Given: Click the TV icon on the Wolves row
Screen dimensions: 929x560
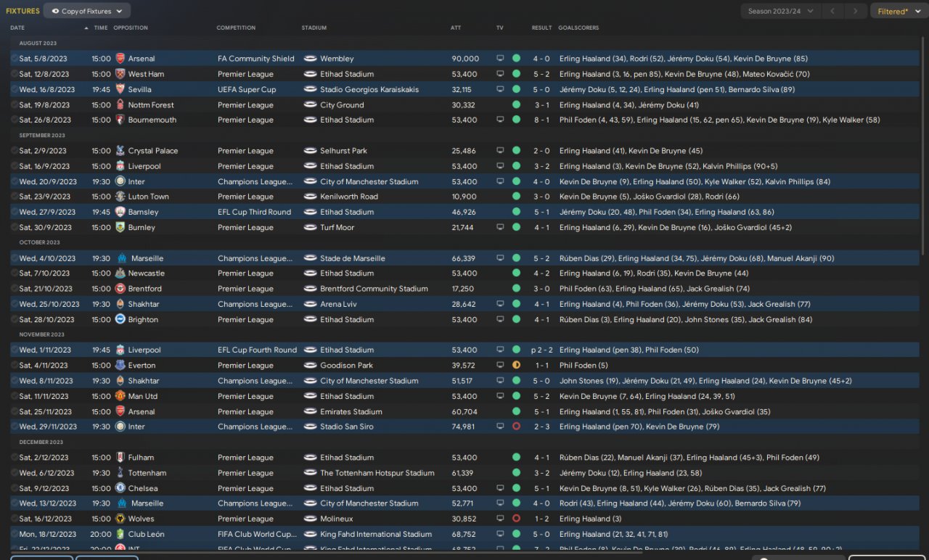Looking at the screenshot, I should point(500,519).
